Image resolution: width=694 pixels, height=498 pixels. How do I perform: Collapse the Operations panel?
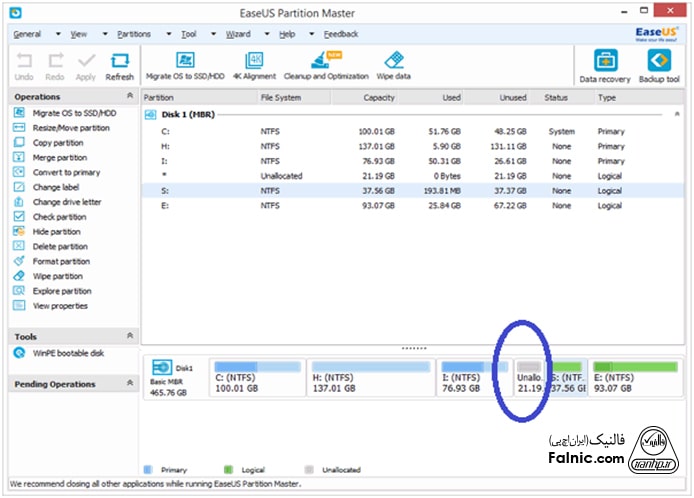(129, 97)
